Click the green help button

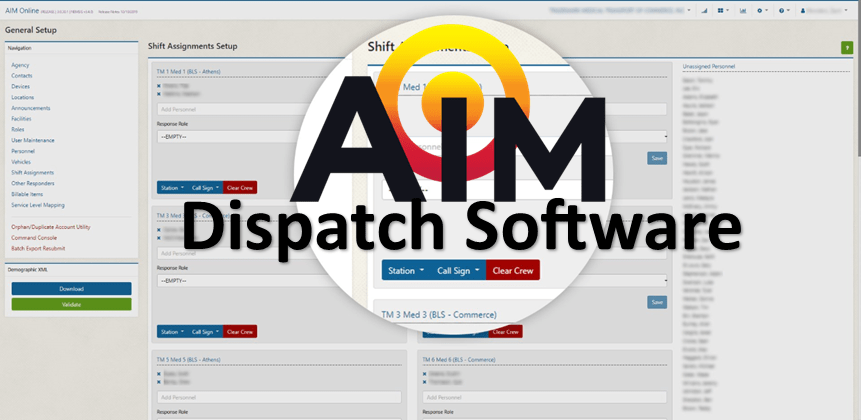pos(847,48)
